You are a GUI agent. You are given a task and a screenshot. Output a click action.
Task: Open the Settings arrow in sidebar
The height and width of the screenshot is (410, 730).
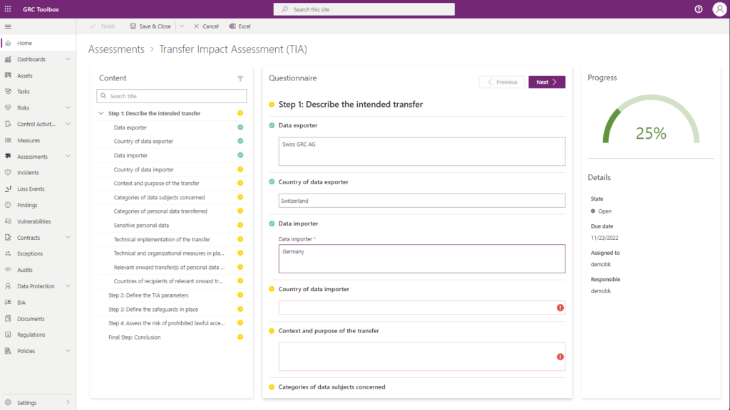point(68,403)
